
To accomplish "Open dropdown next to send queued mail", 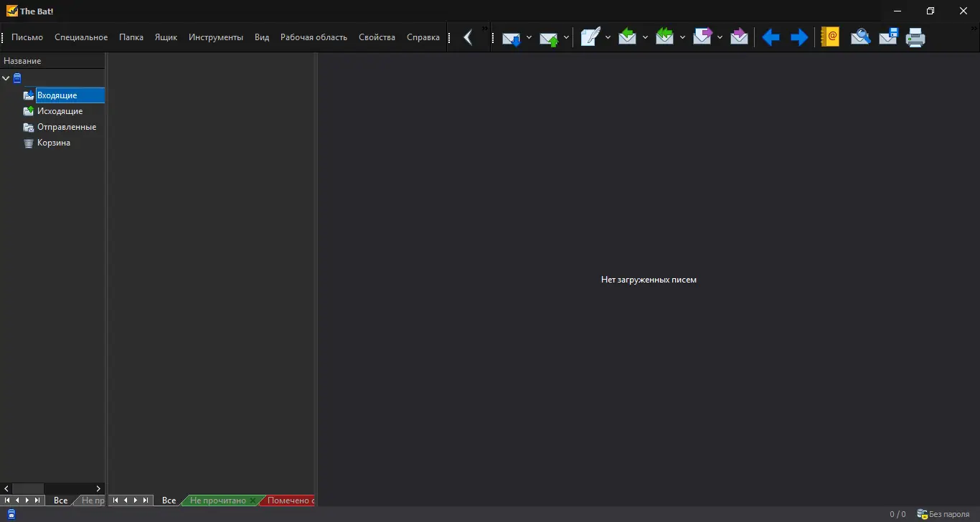I will 566,37.
